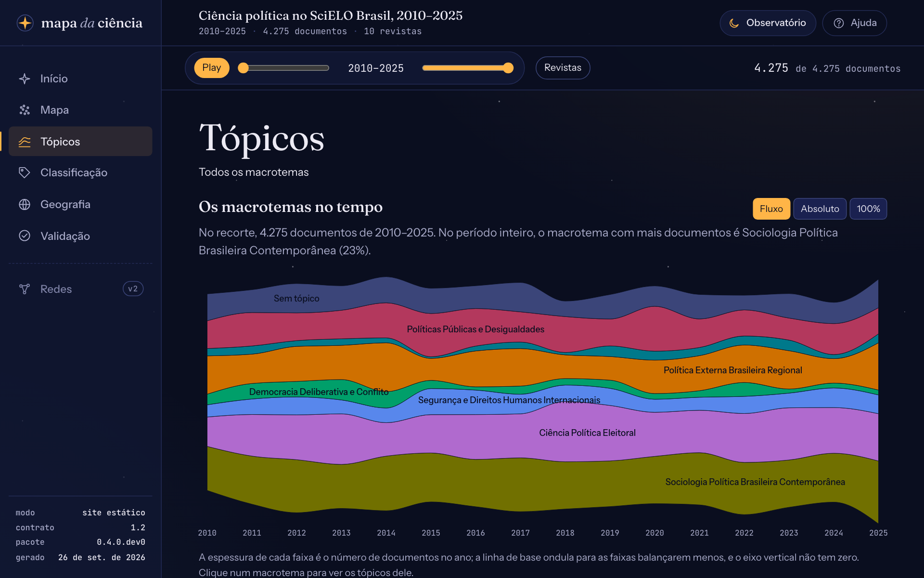The height and width of the screenshot is (578, 924).
Task: Click the '4.275 de 4.275 documentos' counter
Action: (827, 68)
